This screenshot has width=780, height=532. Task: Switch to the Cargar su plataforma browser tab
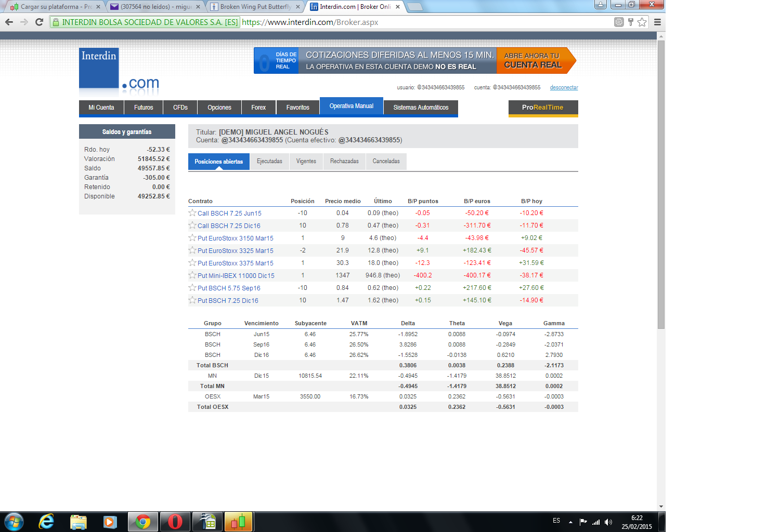[56, 7]
